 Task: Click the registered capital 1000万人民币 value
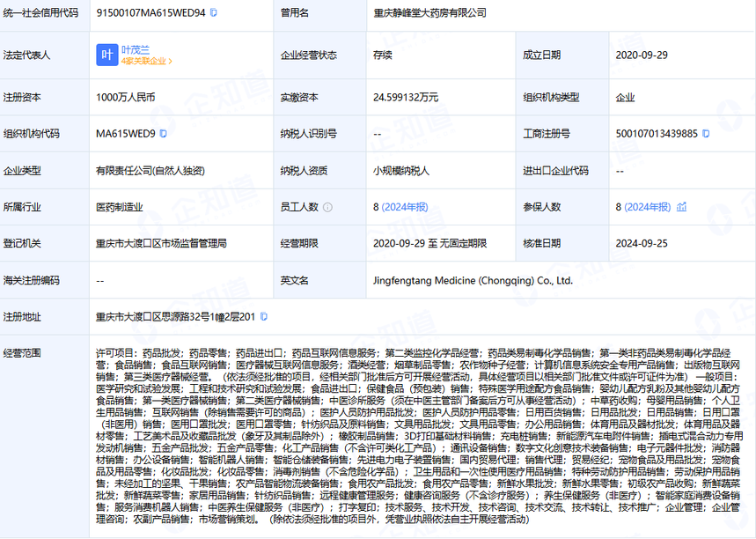pyautogui.click(x=125, y=98)
